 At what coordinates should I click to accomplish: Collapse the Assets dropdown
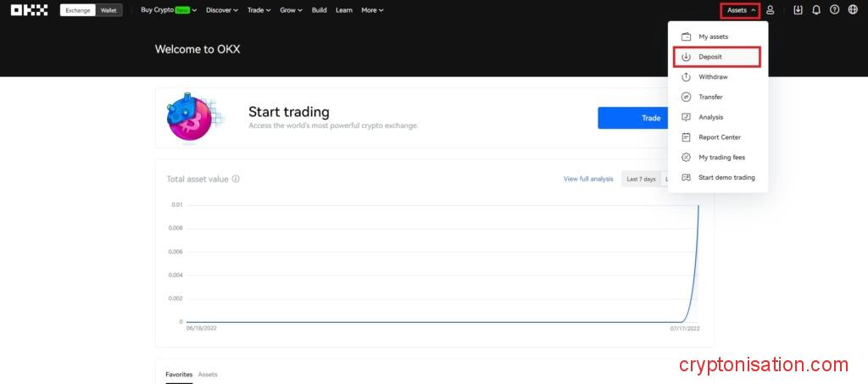click(x=741, y=10)
